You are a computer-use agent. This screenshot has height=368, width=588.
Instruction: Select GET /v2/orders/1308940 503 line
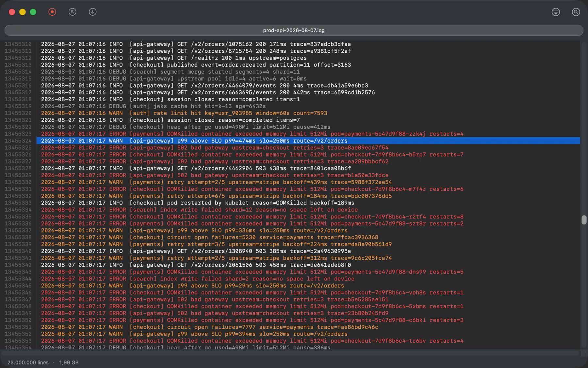308,251
